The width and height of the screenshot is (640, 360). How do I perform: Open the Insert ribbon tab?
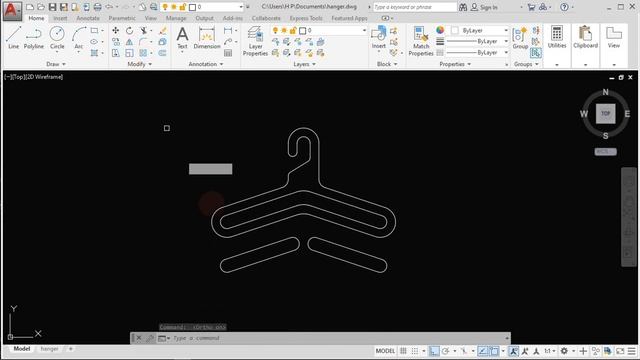click(x=60, y=18)
